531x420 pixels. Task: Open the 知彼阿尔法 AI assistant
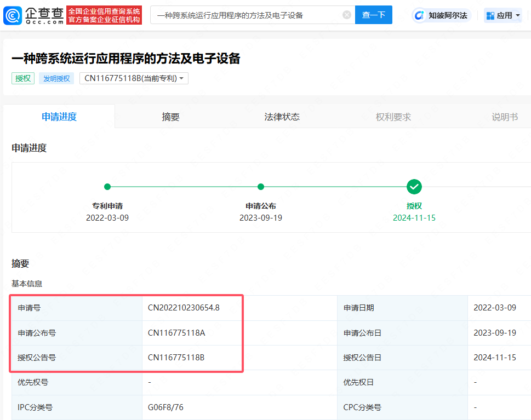coord(441,15)
